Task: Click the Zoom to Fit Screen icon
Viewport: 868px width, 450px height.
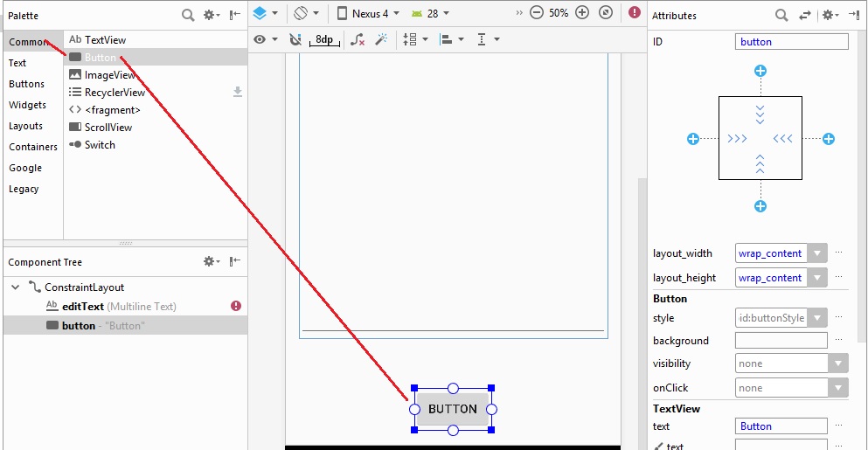Action: 606,13
